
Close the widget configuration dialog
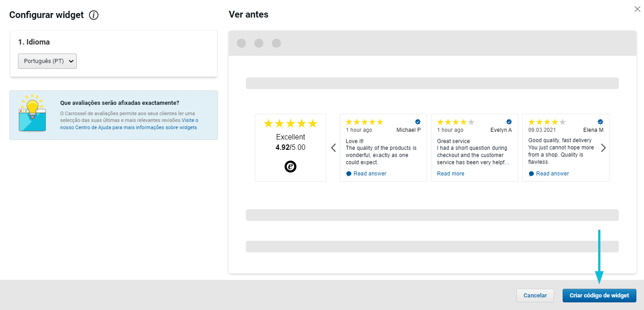(637, 9)
